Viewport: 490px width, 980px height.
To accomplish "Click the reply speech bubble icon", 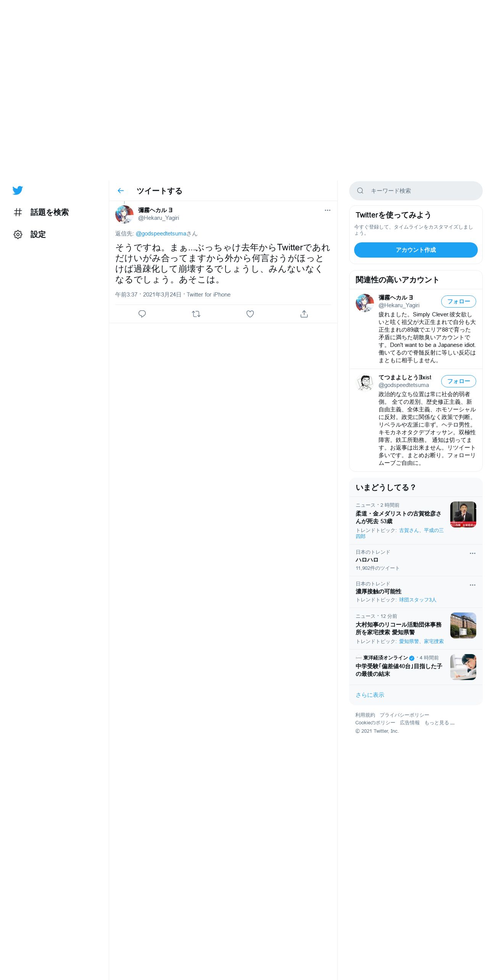I will [x=142, y=314].
